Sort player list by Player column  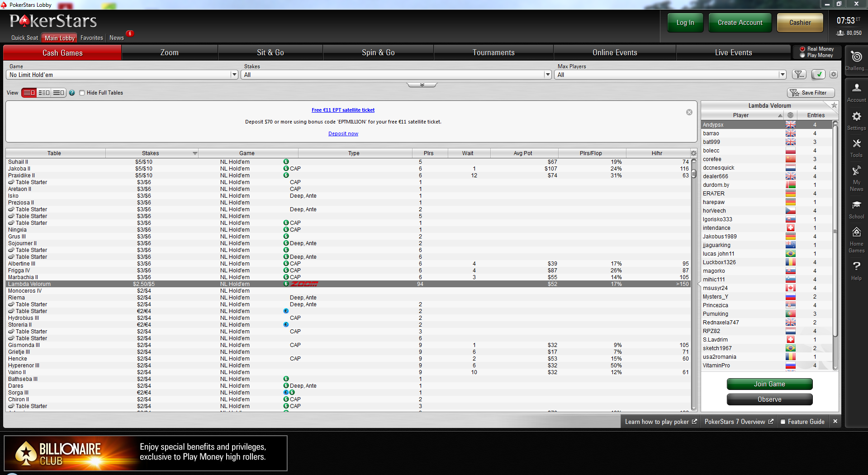pyautogui.click(x=742, y=115)
